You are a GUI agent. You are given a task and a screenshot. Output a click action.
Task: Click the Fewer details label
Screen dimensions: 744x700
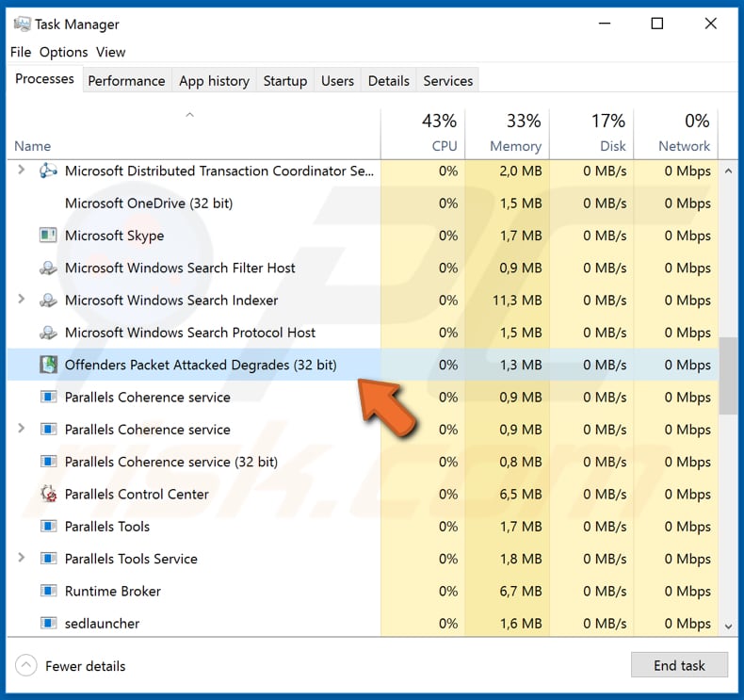pyautogui.click(x=86, y=666)
